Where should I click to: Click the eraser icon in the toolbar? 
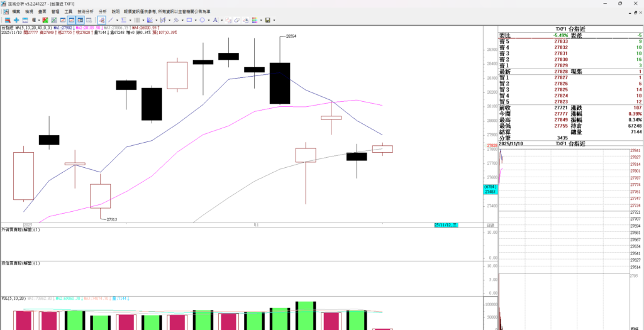coord(237,20)
